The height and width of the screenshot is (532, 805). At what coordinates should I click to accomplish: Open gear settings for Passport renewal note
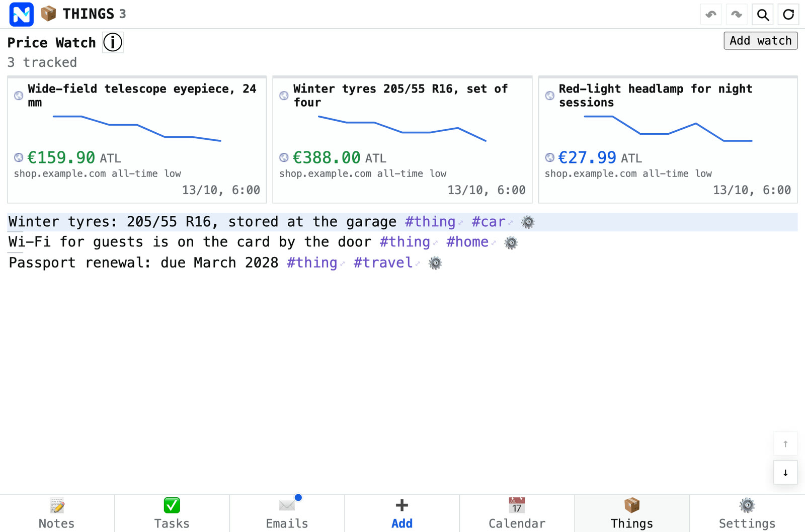pos(435,263)
